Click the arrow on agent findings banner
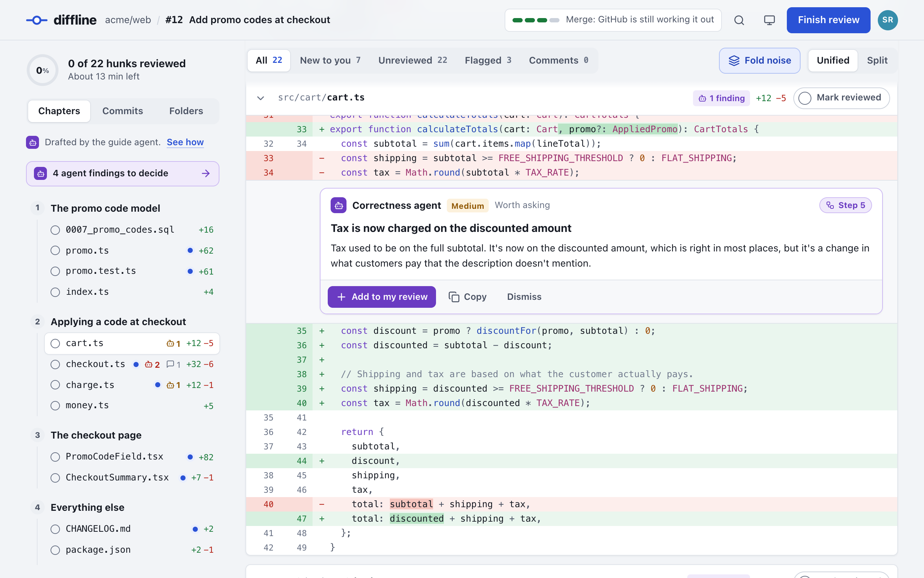Image resolution: width=924 pixels, height=578 pixels. 206,173
